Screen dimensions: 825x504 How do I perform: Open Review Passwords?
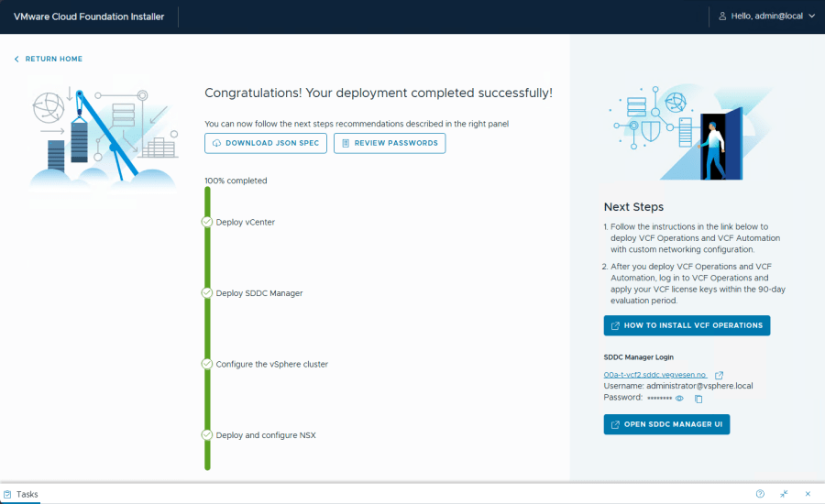(390, 143)
